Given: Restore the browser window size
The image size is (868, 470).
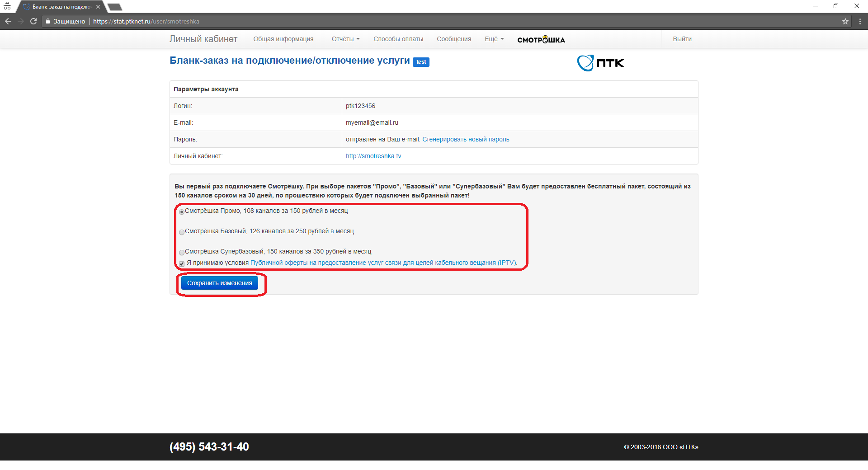Looking at the screenshot, I should point(836,6).
